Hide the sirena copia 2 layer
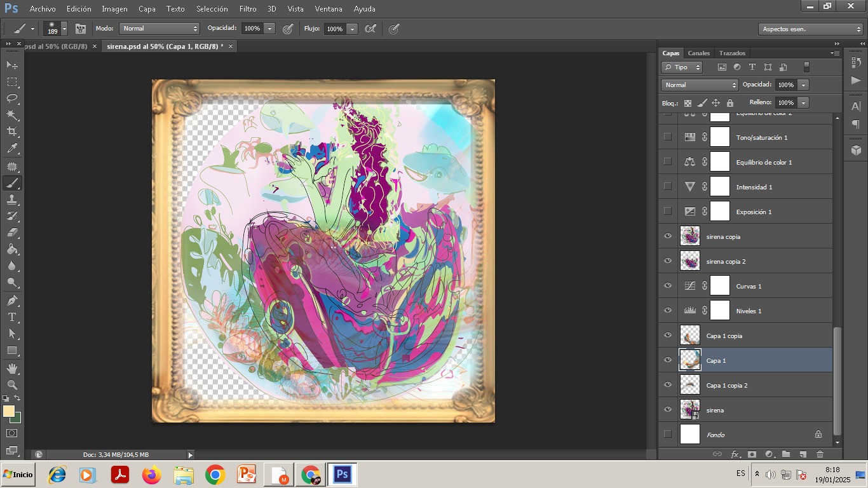This screenshot has width=868, height=488. pyautogui.click(x=667, y=261)
